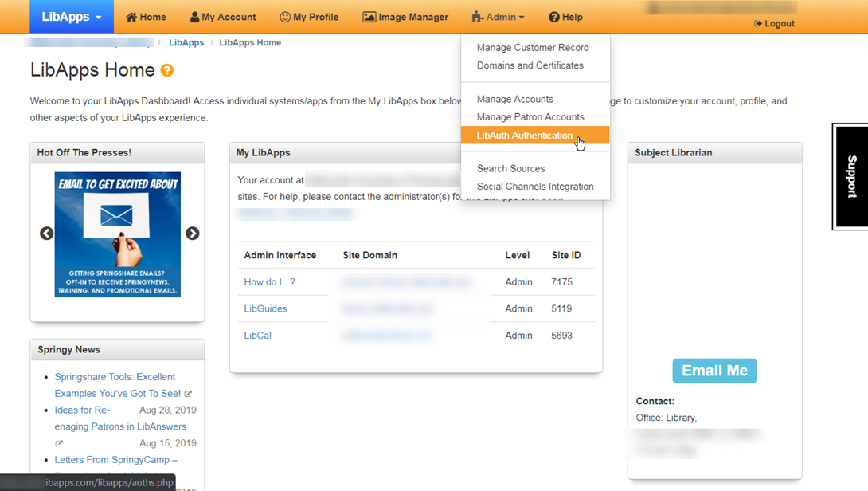Go back using the carousel left arrow
868x491 pixels.
pyautogui.click(x=46, y=234)
